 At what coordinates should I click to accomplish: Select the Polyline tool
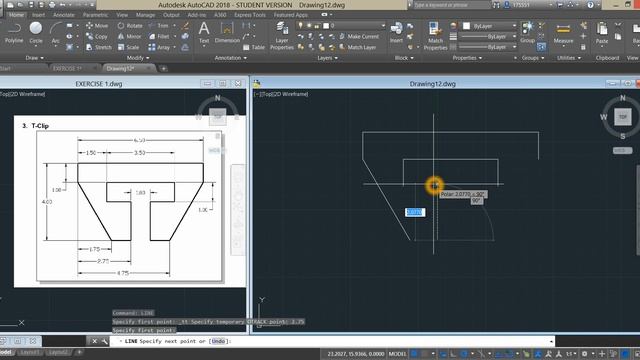pos(14,33)
